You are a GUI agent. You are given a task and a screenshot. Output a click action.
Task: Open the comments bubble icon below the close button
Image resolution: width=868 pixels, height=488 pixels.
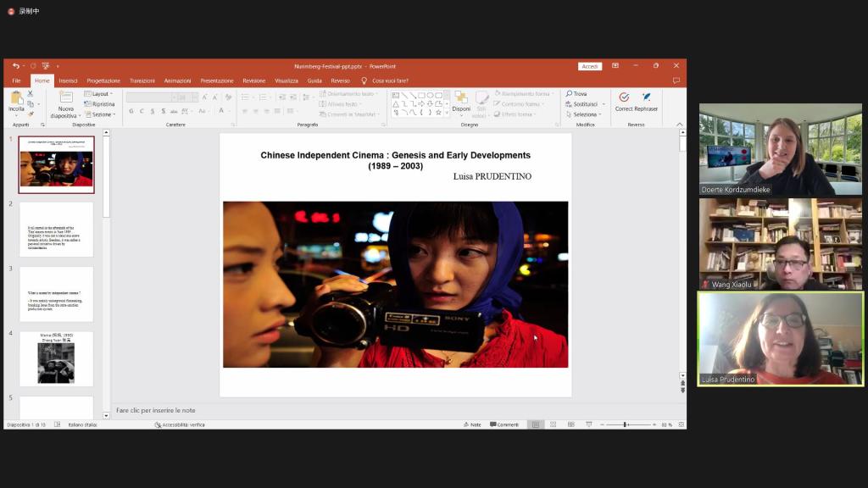coord(676,80)
